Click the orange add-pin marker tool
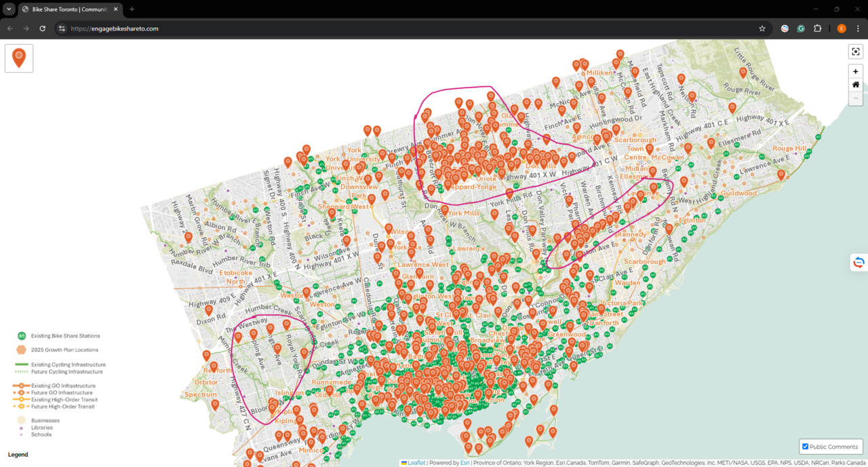The image size is (868, 467). pyautogui.click(x=19, y=58)
